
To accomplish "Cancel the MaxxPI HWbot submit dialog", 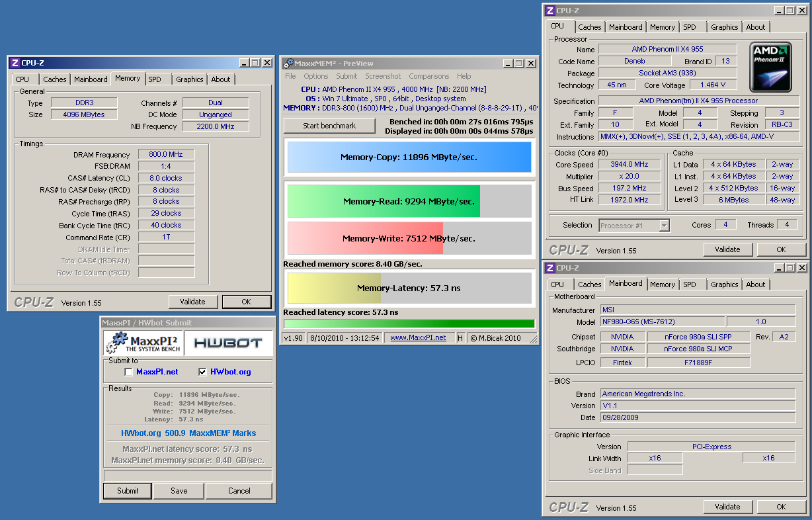I will 239,491.
